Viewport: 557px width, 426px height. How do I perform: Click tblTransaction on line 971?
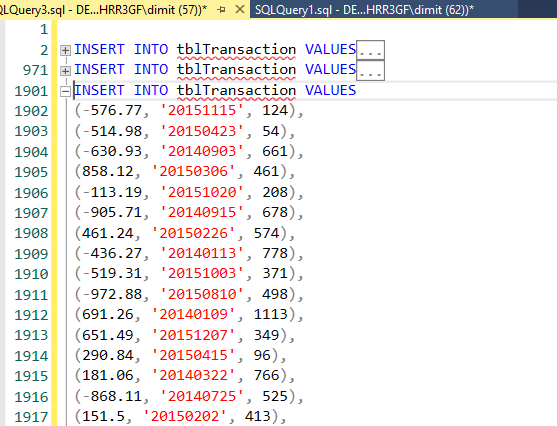237,69
